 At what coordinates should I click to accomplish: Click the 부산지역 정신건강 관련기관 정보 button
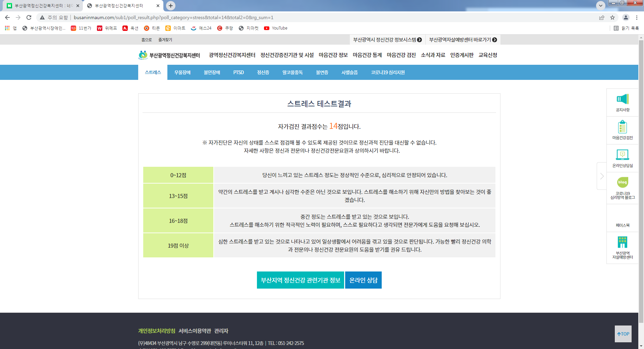pyautogui.click(x=301, y=280)
